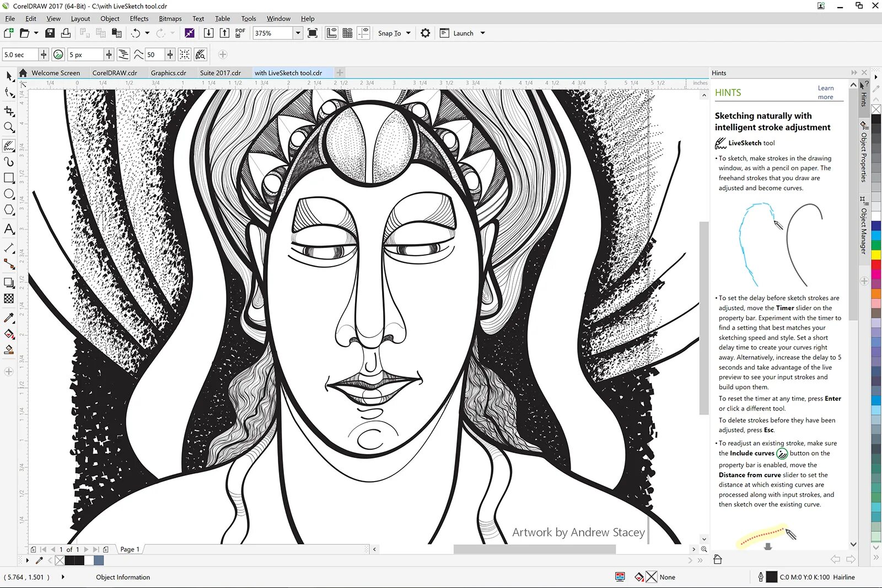Open the Effects menu

tap(139, 19)
